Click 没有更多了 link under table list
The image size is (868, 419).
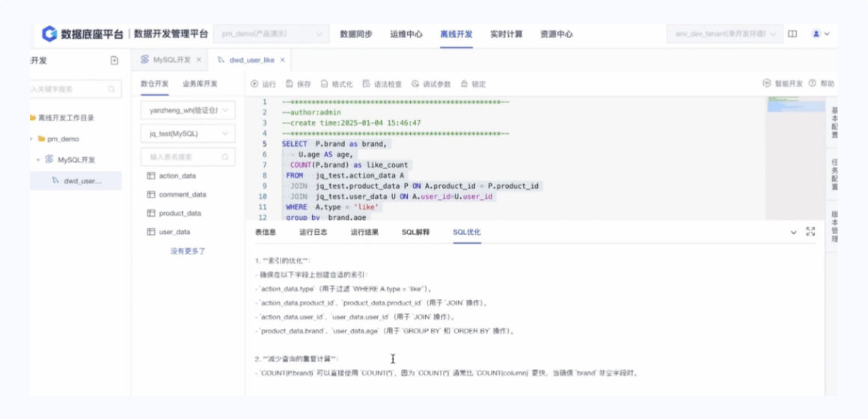pos(188,251)
